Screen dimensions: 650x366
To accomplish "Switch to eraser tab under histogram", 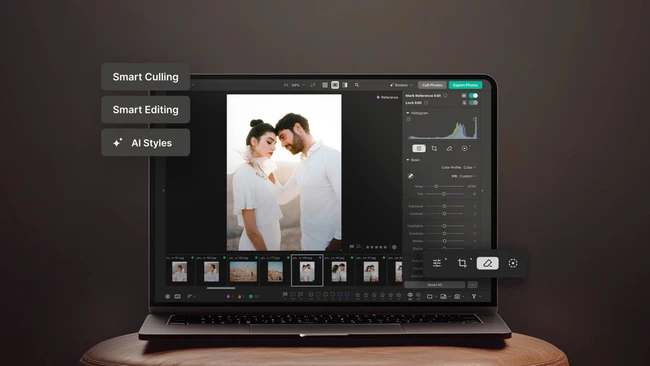I will pyautogui.click(x=449, y=148).
